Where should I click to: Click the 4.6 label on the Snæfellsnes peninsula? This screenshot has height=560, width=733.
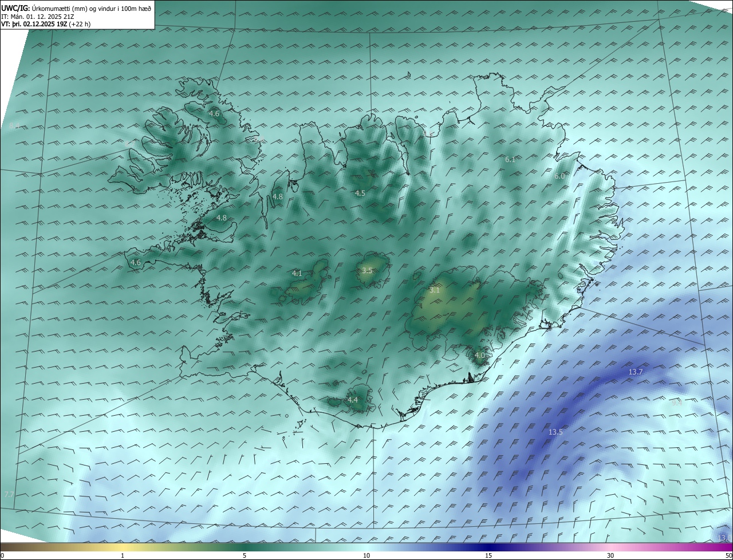pyautogui.click(x=136, y=263)
